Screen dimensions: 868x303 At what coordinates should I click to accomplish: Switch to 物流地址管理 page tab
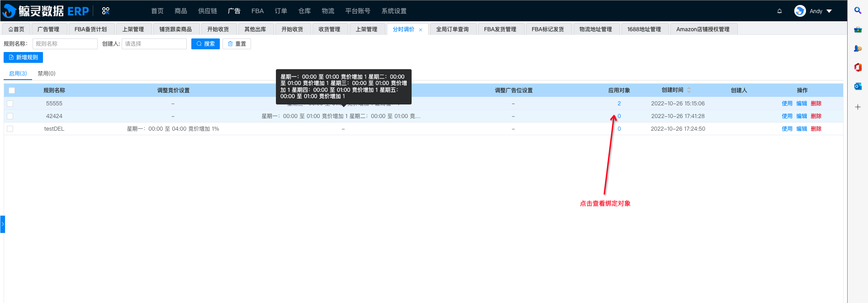tap(596, 29)
